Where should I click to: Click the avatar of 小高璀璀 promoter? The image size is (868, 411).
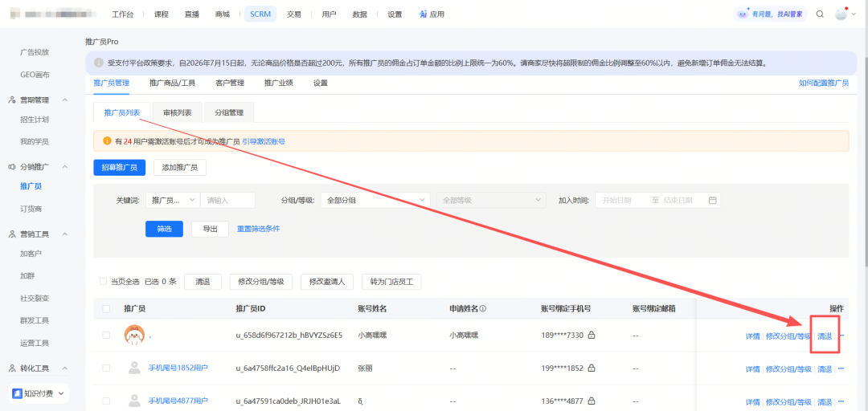pyautogui.click(x=134, y=335)
